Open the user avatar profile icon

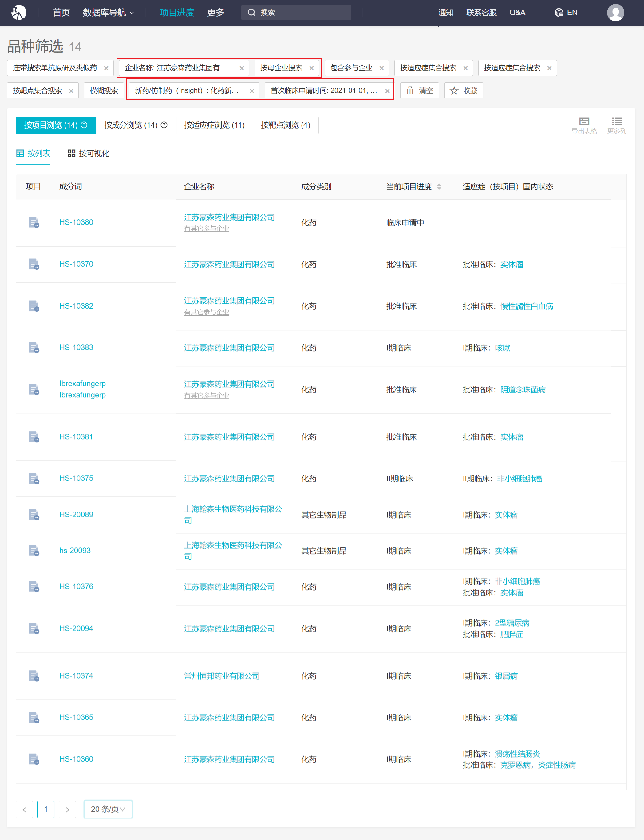pyautogui.click(x=615, y=13)
